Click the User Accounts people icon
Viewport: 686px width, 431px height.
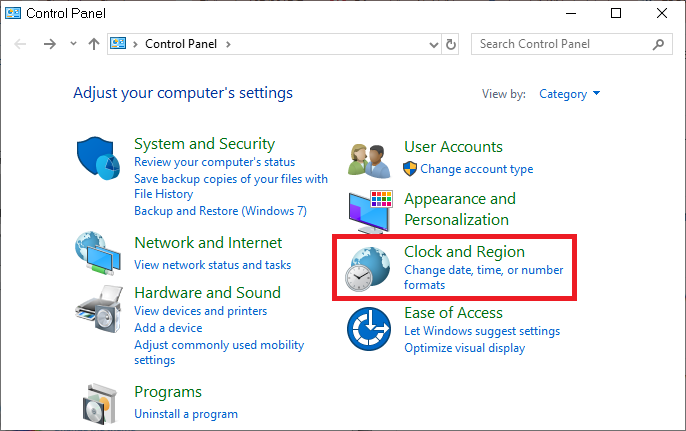pos(368,157)
